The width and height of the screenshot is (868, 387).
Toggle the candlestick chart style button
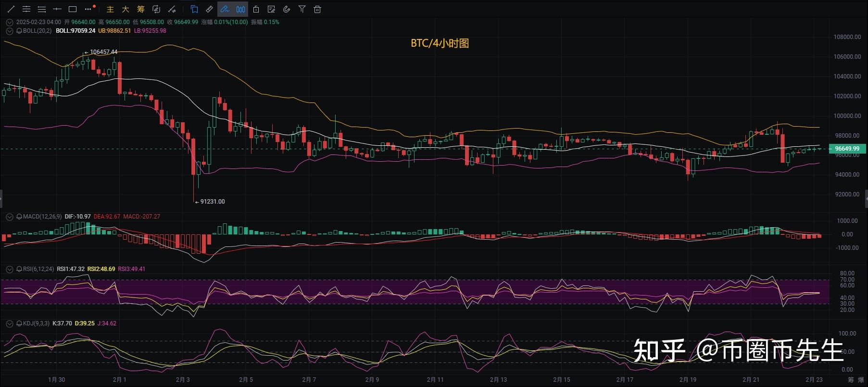pyautogui.click(x=240, y=9)
